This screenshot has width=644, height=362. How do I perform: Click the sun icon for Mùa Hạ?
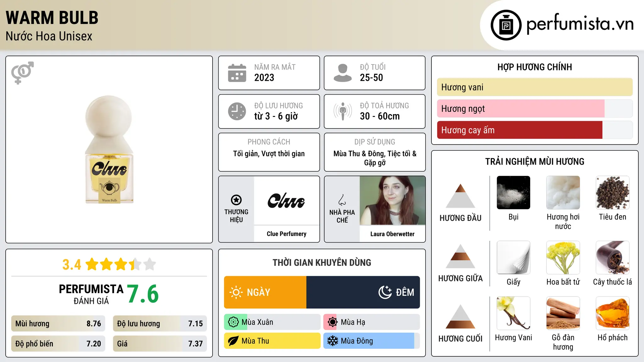pyautogui.click(x=332, y=322)
